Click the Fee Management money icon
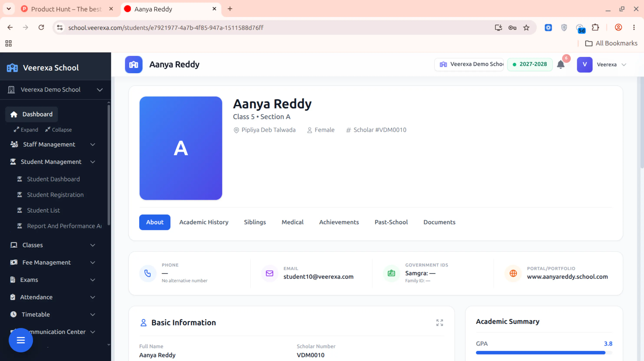Viewport: 644px width, 361px height. (x=14, y=262)
